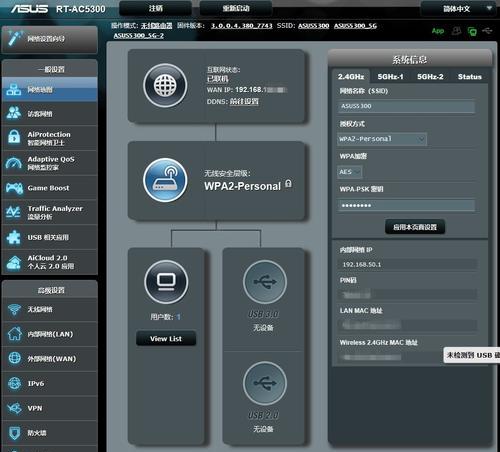This screenshot has width=500, height=452.
Task: Click the SSID input field ASUS5300
Action: [x=406, y=106]
